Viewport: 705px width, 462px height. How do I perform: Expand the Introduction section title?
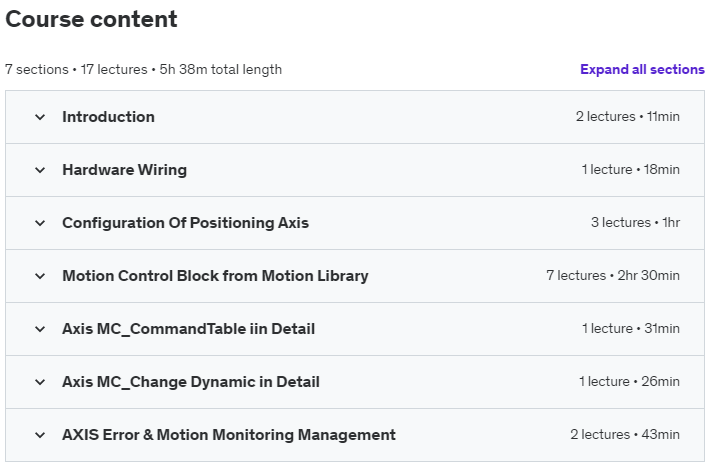[x=108, y=117]
